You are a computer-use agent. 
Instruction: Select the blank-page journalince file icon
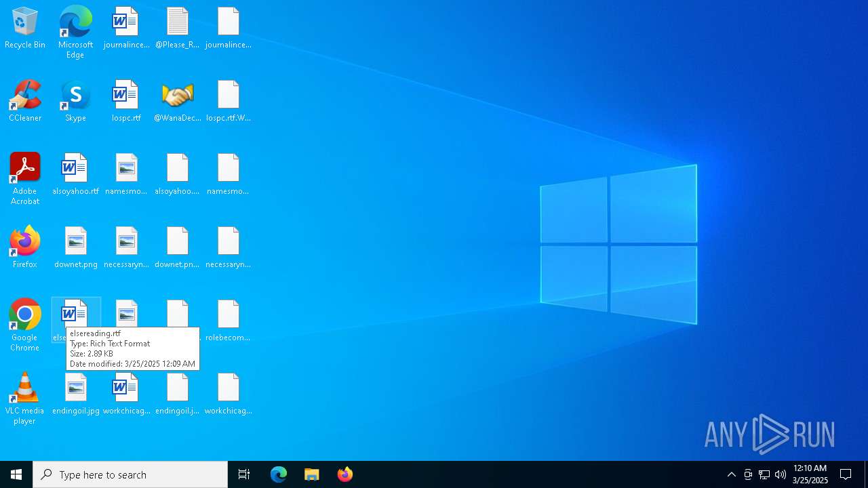(x=229, y=28)
